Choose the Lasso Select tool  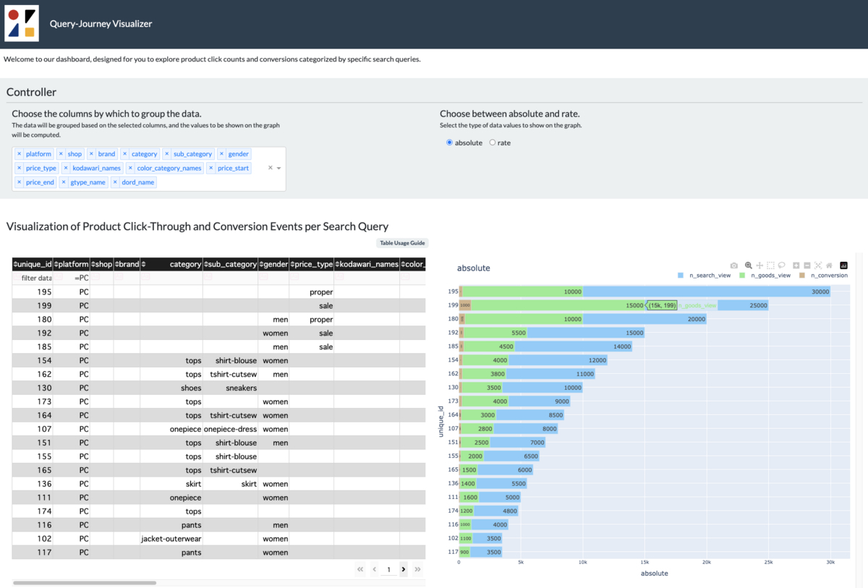point(782,265)
